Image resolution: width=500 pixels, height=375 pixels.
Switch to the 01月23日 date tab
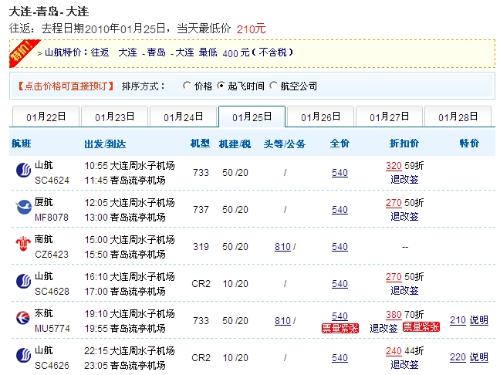(114, 117)
